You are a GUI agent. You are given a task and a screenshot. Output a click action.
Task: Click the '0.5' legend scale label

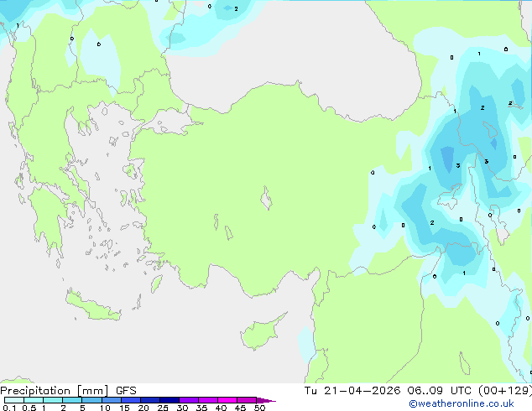point(29,408)
